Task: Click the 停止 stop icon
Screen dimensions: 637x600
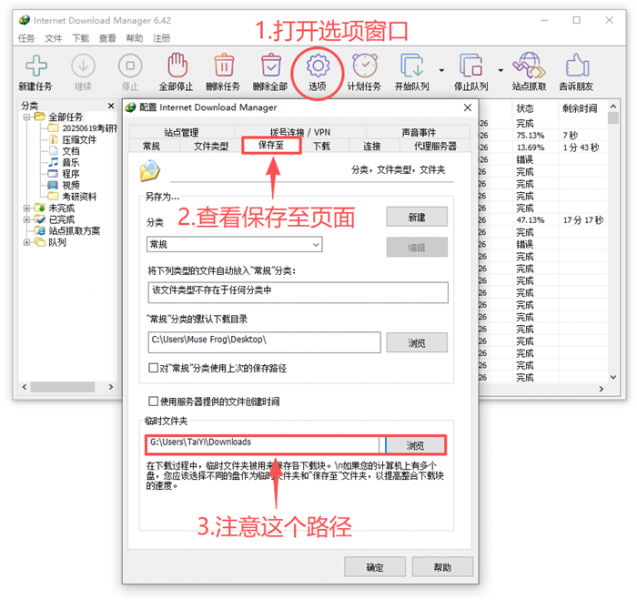Action: (130, 65)
